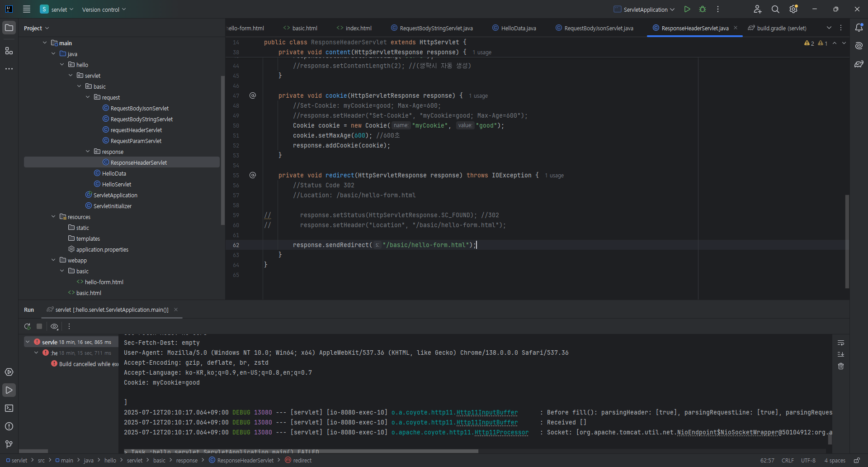The height and width of the screenshot is (467, 868).
Task: Click 1 usage hint on cookie method
Action: (478, 96)
